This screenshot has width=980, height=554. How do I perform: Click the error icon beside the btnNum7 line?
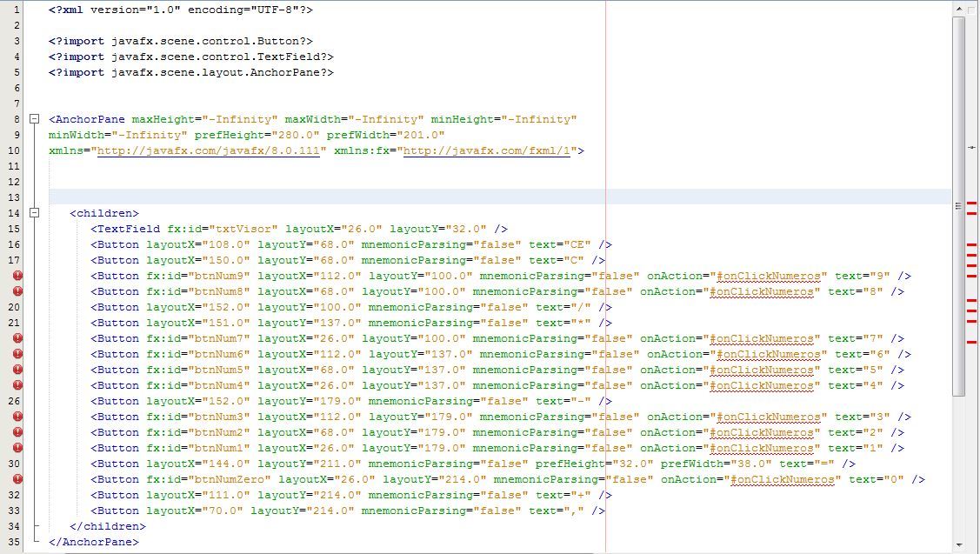point(17,338)
